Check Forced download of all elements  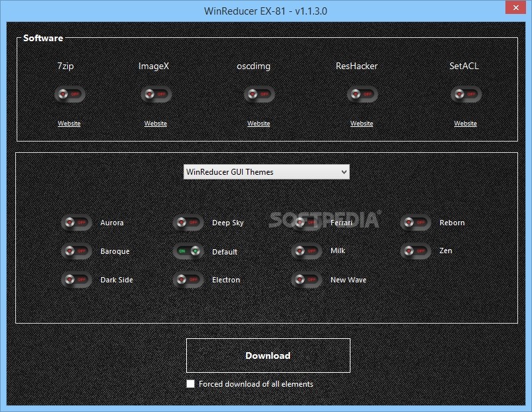pos(191,384)
